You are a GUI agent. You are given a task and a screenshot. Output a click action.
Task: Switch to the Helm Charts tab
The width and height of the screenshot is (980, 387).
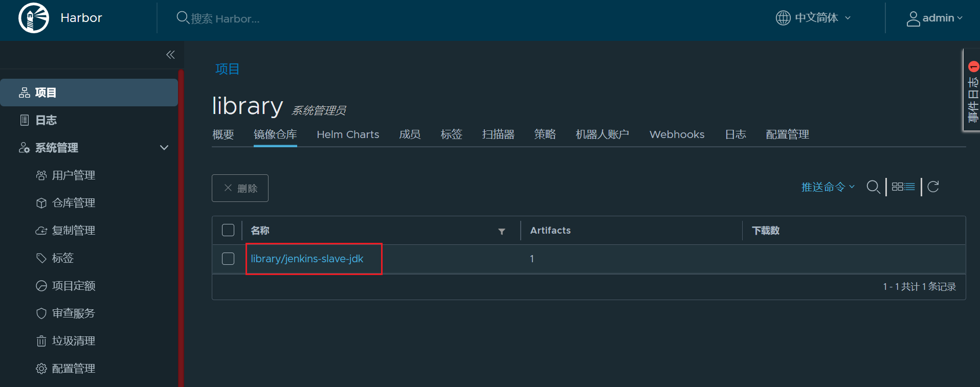[348, 134]
